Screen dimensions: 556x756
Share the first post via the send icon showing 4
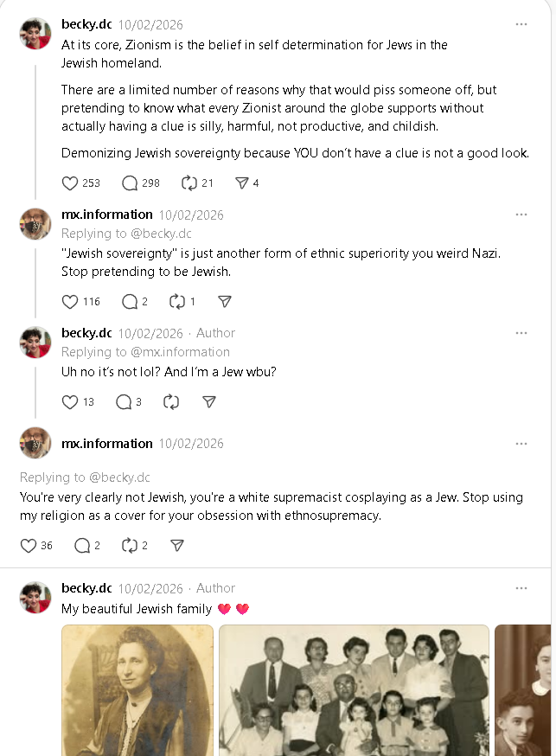click(x=241, y=183)
